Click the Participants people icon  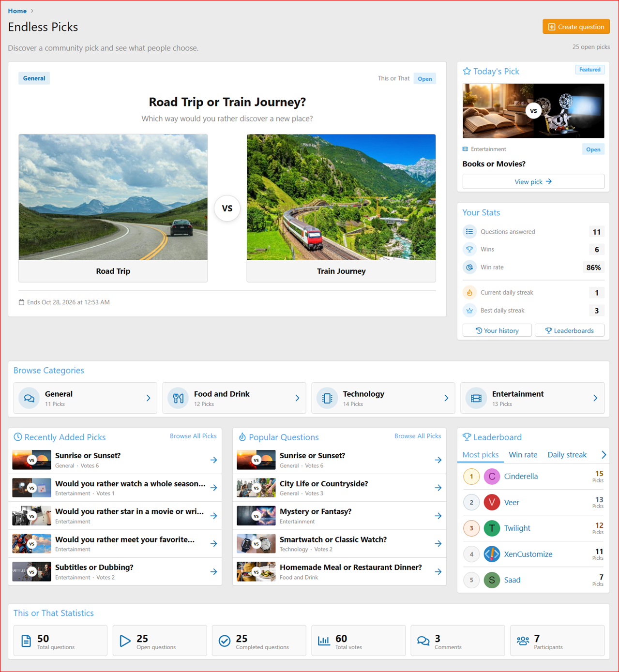point(523,641)
